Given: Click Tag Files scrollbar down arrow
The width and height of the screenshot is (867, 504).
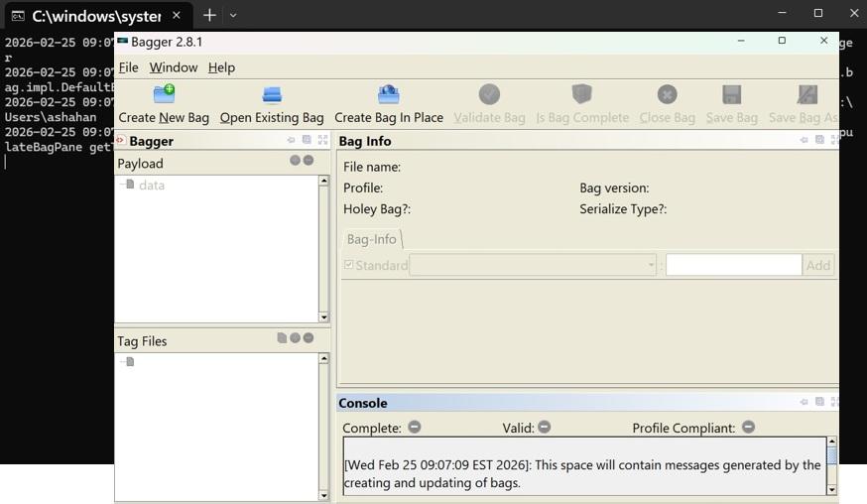Looking at the screenshot, I should coord(324,495).
